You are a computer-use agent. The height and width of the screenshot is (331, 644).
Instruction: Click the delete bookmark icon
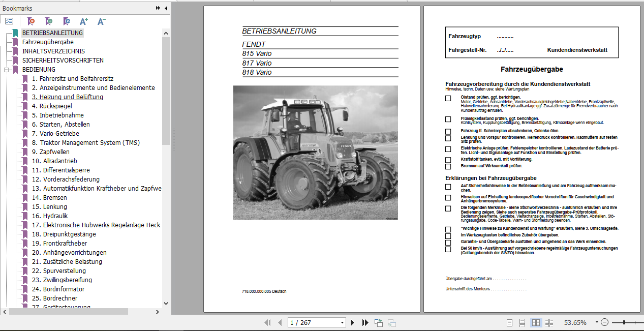[31, 21]
